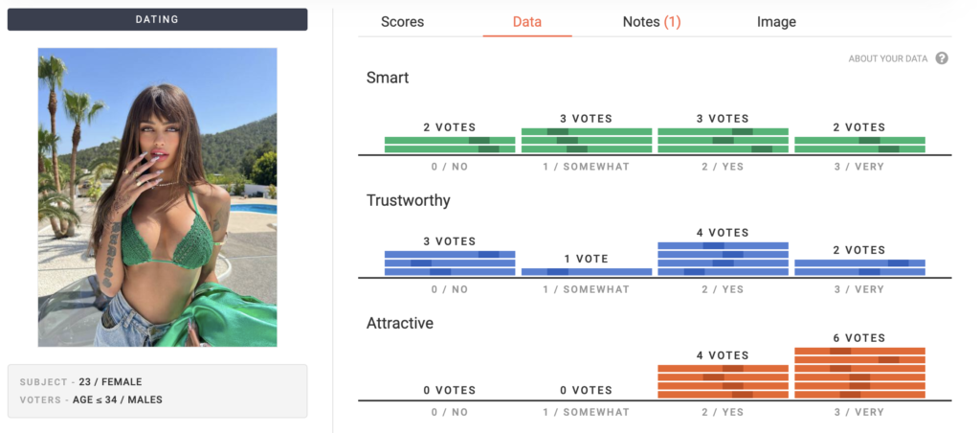Click the Smart 3 / Very vote bars
The image size is (980, 433).
860,145
